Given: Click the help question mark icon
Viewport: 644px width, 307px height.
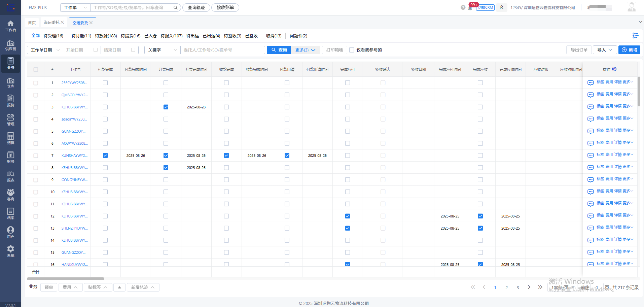Looking at the screenshot, I should pyautogui.click(x=463, y=7).
